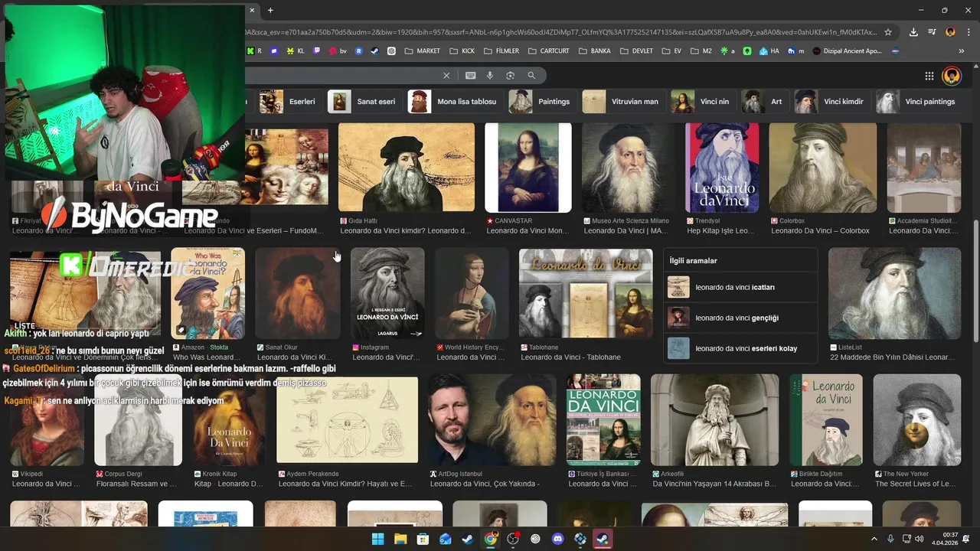Switch to Chrome in taskbar

(x=491, y=539)
